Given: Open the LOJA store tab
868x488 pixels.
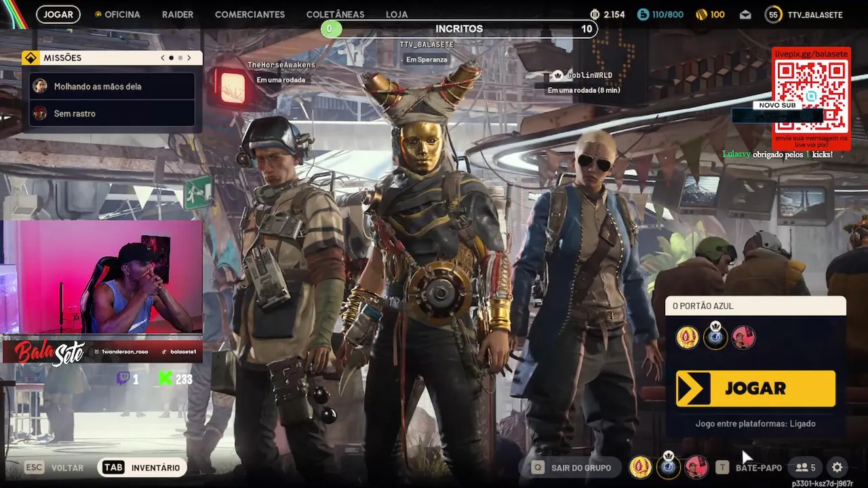Looking at the screenshot, I should 397,14.
